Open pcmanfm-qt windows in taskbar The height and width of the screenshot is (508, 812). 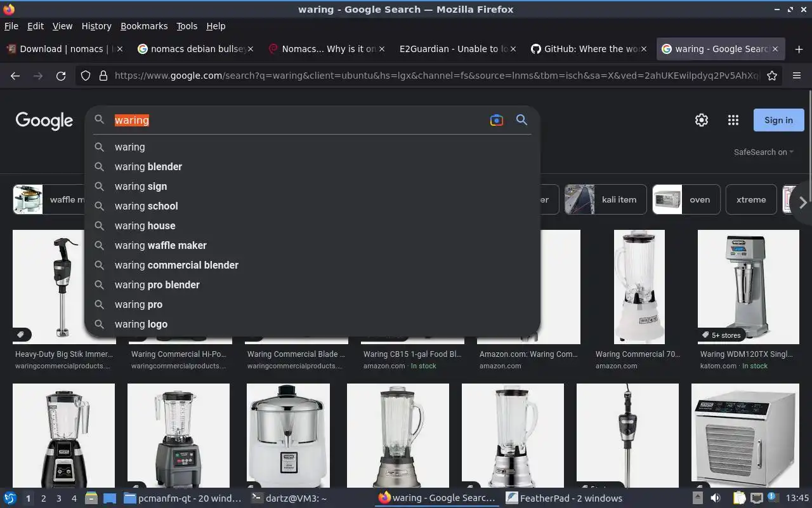(x=183, y=498)
